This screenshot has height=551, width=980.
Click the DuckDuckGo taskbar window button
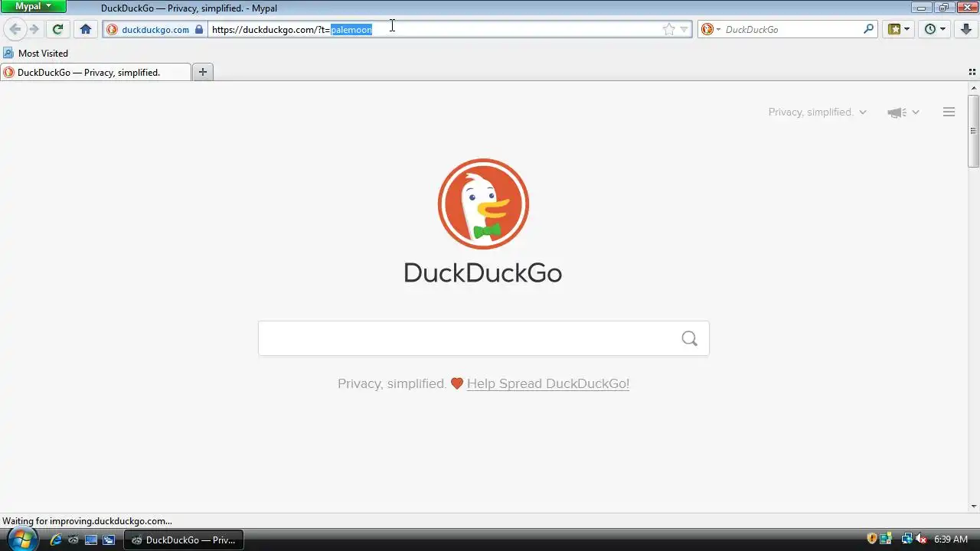click(x=184, y=540)
